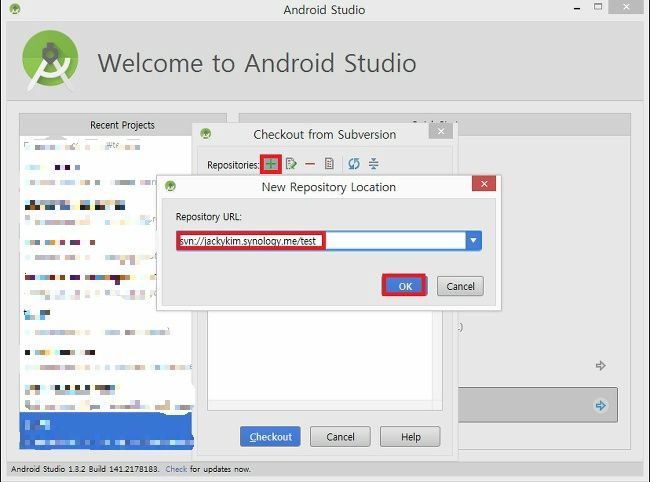Click the Android Studio logo in welcome header

(50, 60)
